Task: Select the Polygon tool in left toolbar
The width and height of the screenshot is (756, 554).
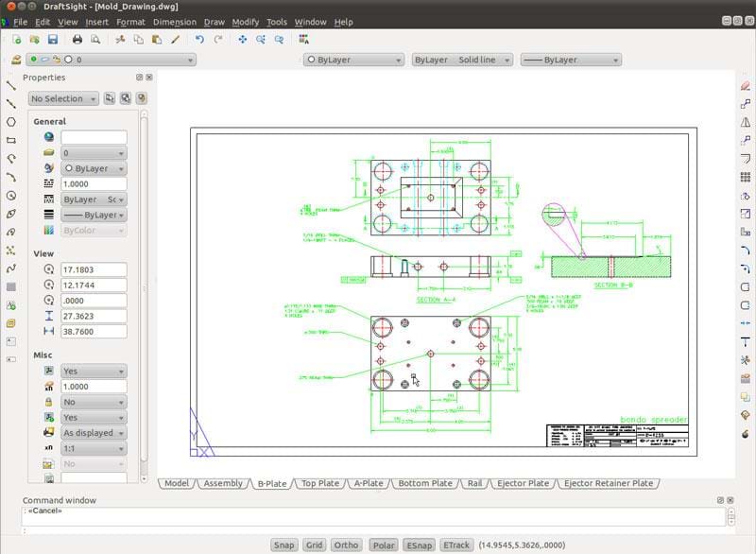Action: (11, 122)
